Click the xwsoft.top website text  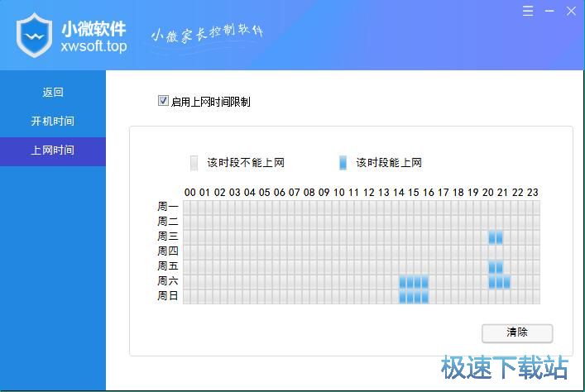[x=94, y=46]
